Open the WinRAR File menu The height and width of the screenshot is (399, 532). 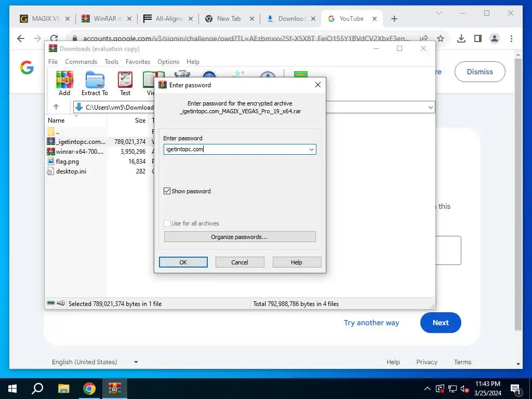[x=53, y=62]
